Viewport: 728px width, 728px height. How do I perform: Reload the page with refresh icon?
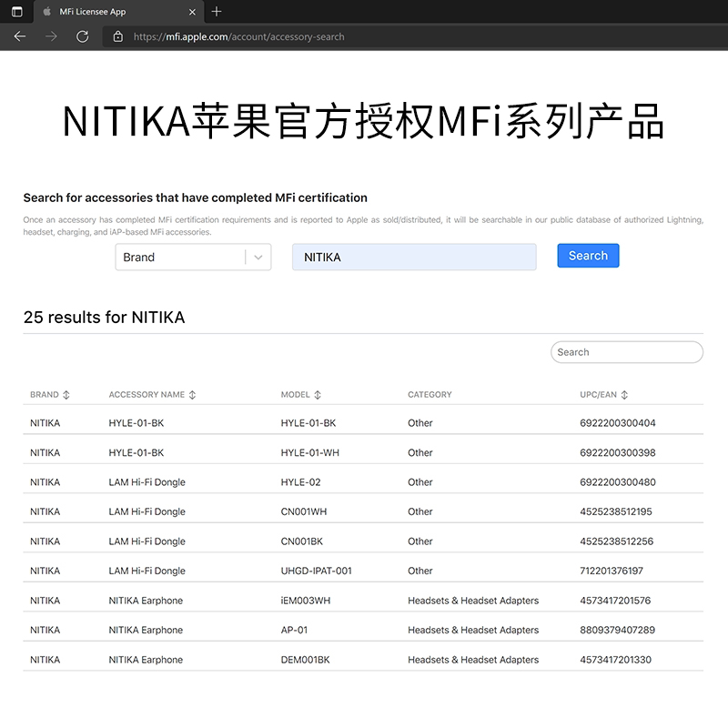(x=83, y=36)
